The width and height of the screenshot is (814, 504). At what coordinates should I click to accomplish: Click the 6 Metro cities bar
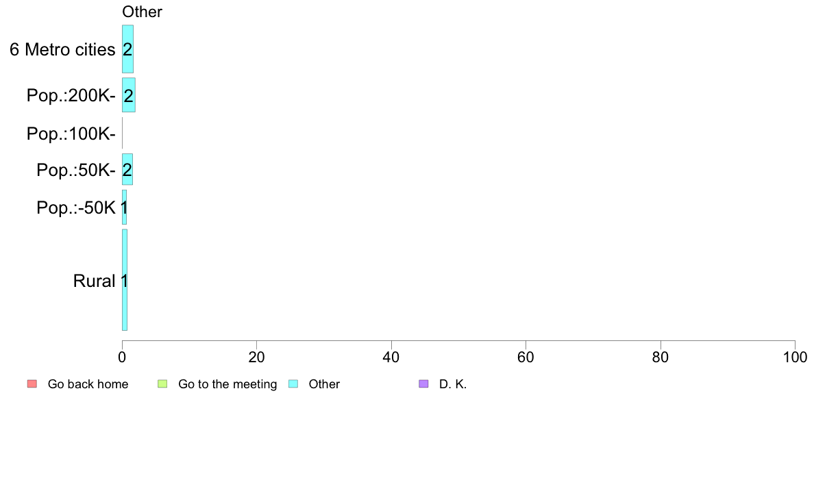[x=127, y=49]
